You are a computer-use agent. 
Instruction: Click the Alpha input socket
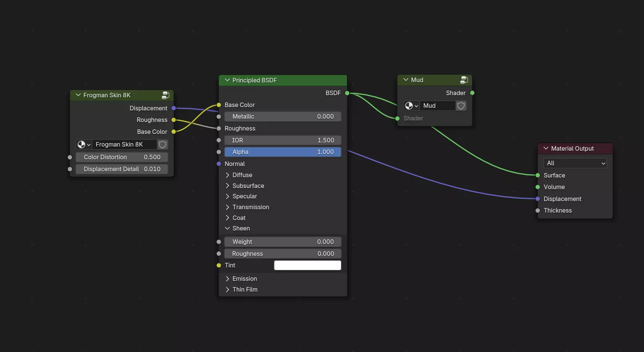click(x=219, y=152)
